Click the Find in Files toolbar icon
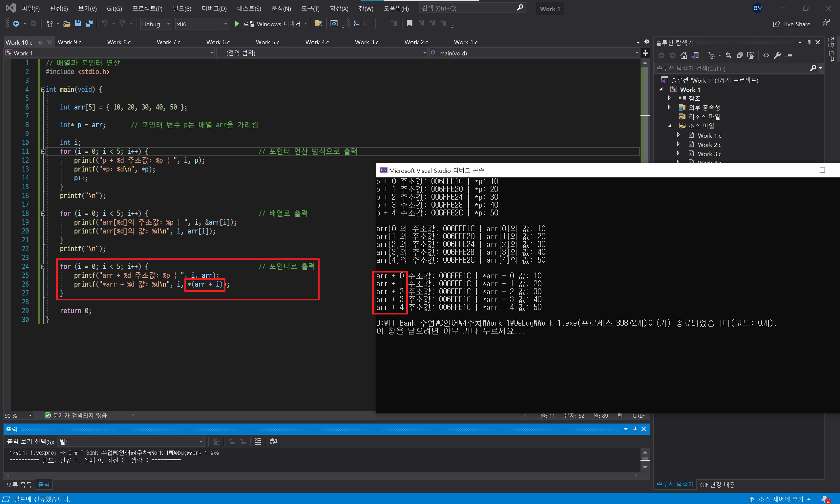Image resolution: width=840 pixels, height=504 pixels. (318, 23)
